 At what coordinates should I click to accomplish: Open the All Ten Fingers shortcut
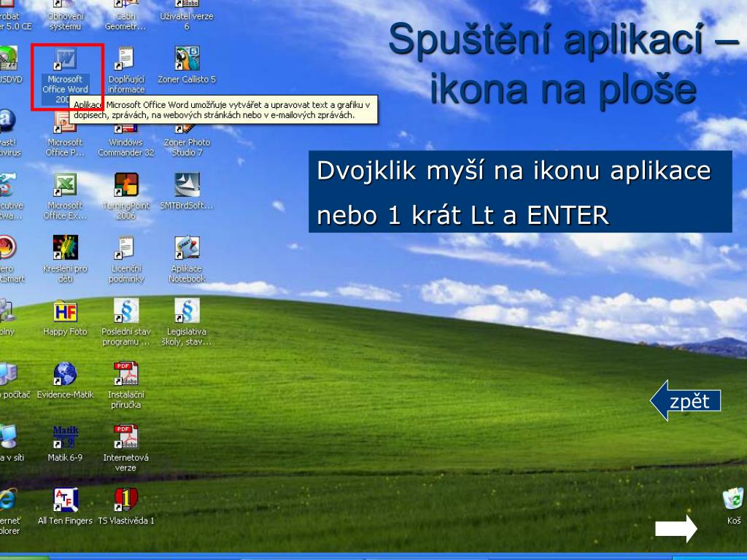click(65, 500)
